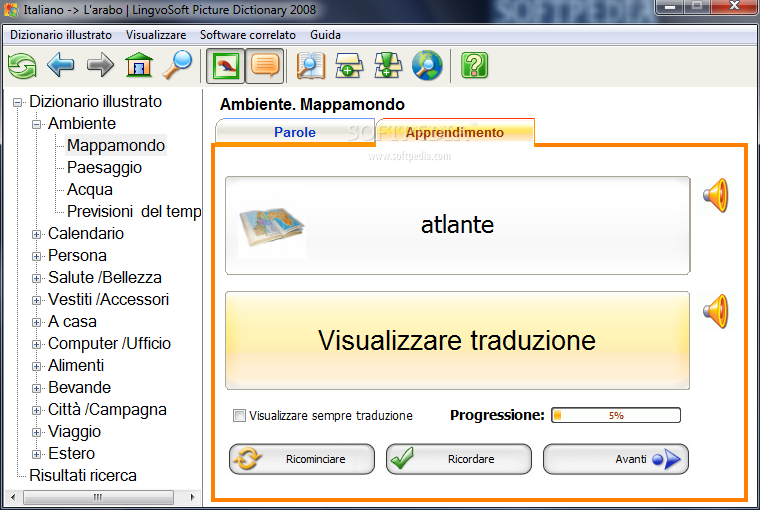760x510 pixels.
Task: Open the dictionary book with magnifier icon
Action: click(x=310, y=65)
